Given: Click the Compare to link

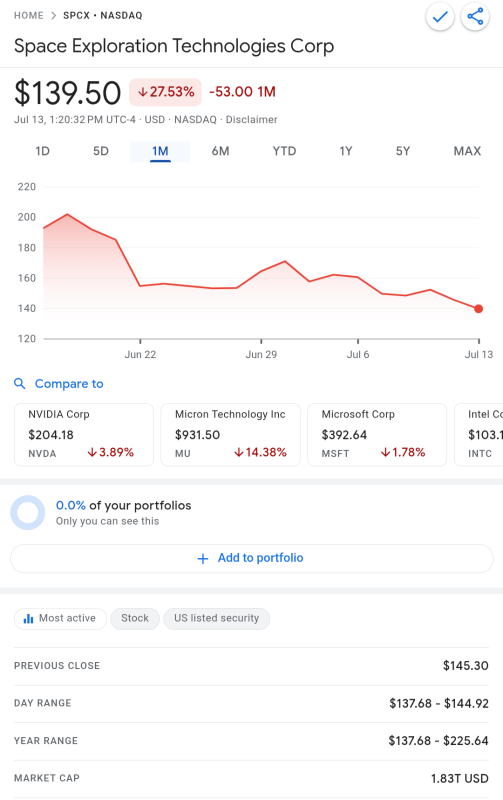Looking at the screenshot, I should coord(69,384).
